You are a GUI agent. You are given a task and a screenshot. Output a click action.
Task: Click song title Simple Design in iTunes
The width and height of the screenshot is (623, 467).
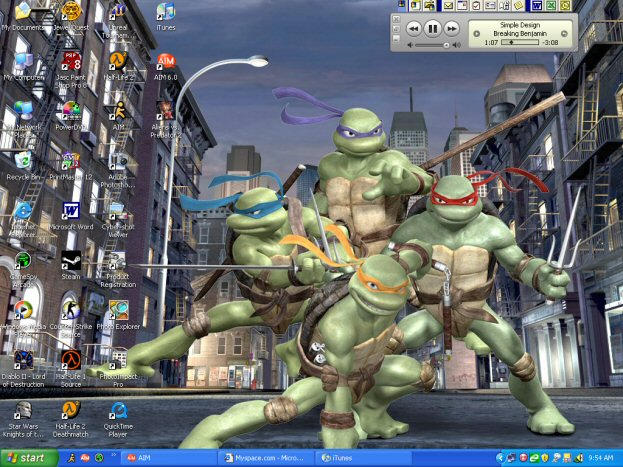(x=520, y=25)
